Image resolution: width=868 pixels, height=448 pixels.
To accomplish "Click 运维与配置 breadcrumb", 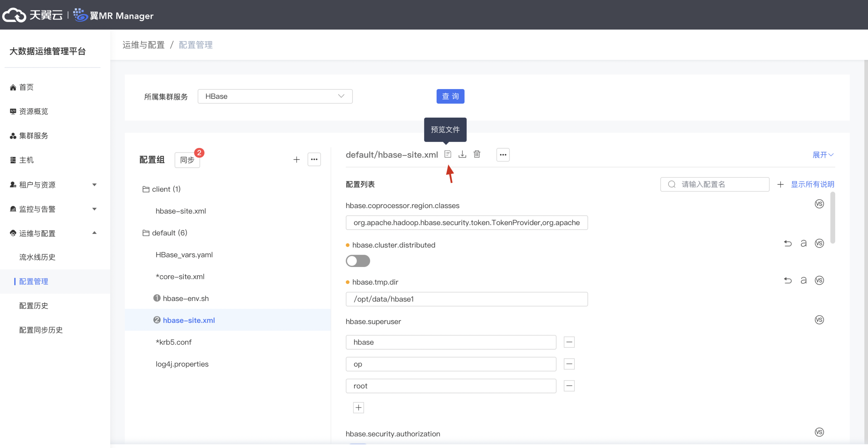I will point(144,45).
